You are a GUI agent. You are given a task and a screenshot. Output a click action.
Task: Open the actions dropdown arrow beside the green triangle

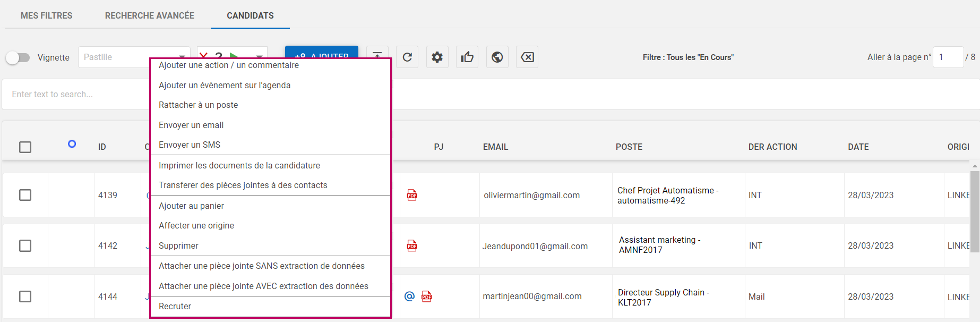(260, 56)
